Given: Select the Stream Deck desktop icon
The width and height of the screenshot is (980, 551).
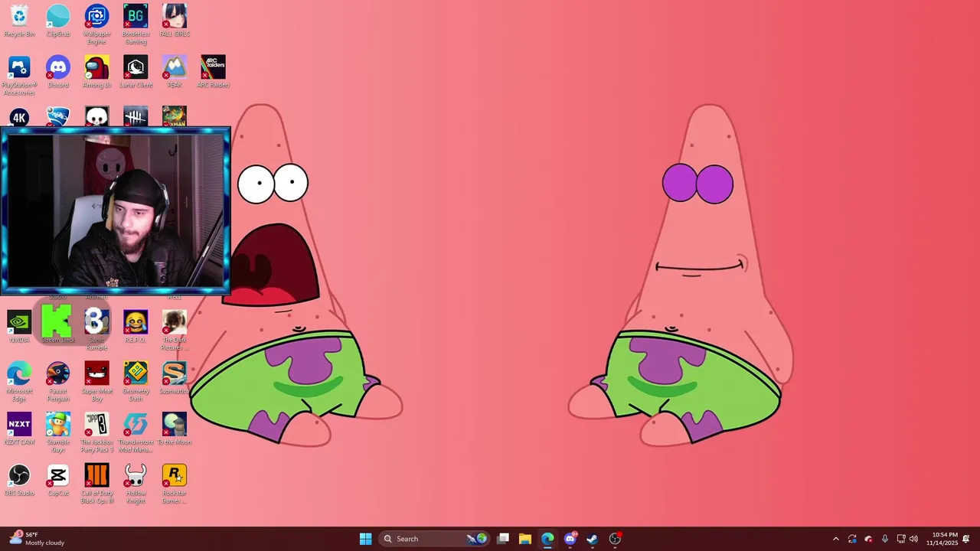Looking at the screenshot, I should coord(58,325).
